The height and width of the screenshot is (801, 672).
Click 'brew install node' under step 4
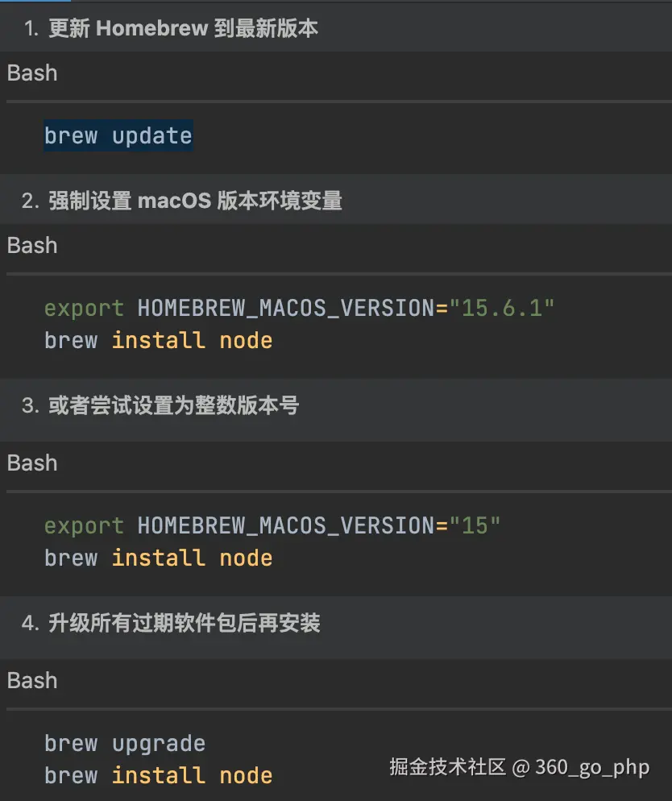tap(158, 776)
